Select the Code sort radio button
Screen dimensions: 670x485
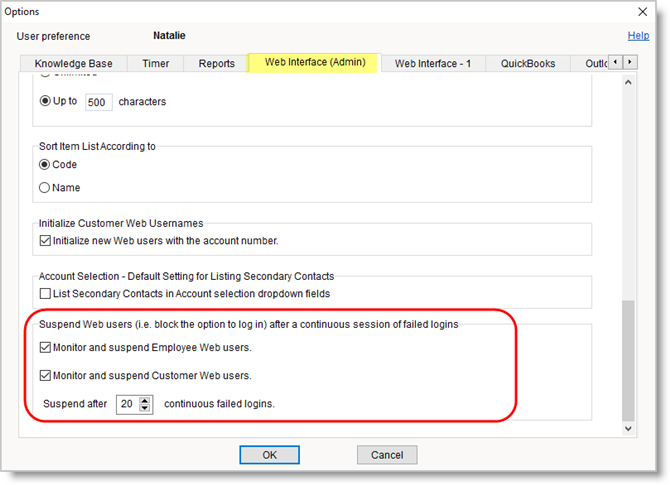(45, 165)
